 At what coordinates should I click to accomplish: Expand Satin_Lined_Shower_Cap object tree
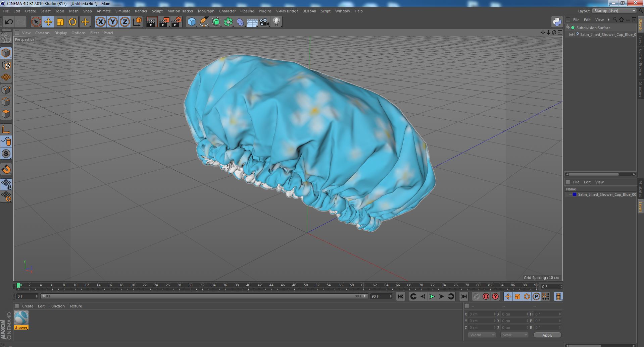point(571,34)
